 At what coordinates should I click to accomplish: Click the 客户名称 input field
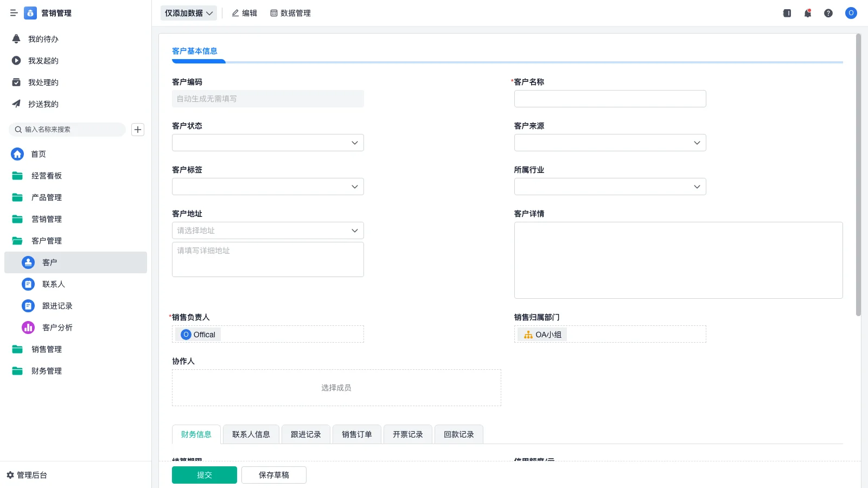click(x=609, y=99)
